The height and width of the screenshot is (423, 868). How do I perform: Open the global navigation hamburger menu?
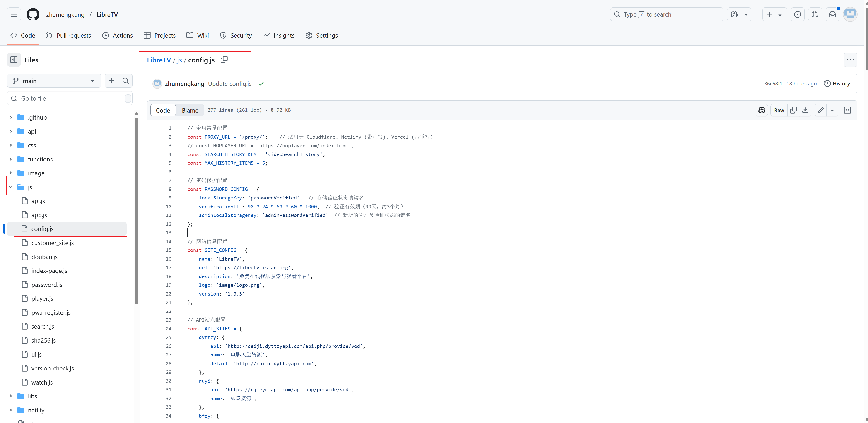14,14
